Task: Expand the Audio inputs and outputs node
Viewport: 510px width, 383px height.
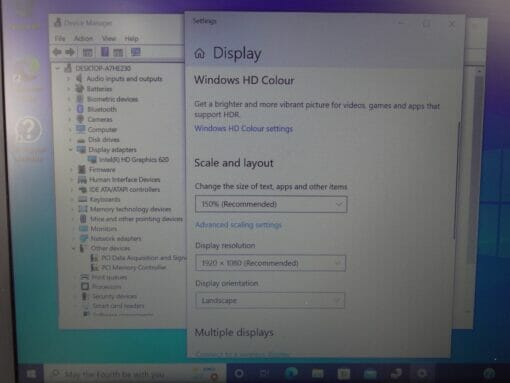Action: point(69,79)
